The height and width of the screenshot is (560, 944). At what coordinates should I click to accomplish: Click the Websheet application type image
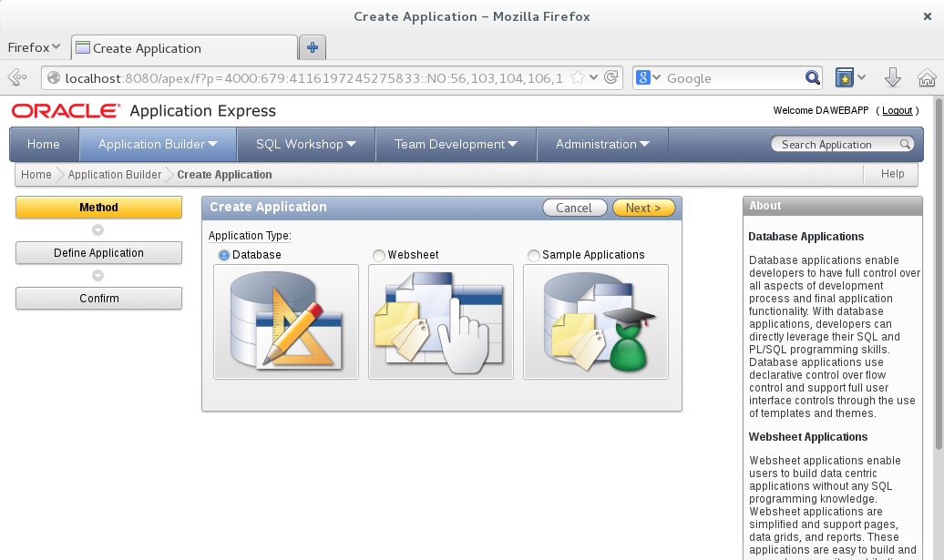click(440, 321)
